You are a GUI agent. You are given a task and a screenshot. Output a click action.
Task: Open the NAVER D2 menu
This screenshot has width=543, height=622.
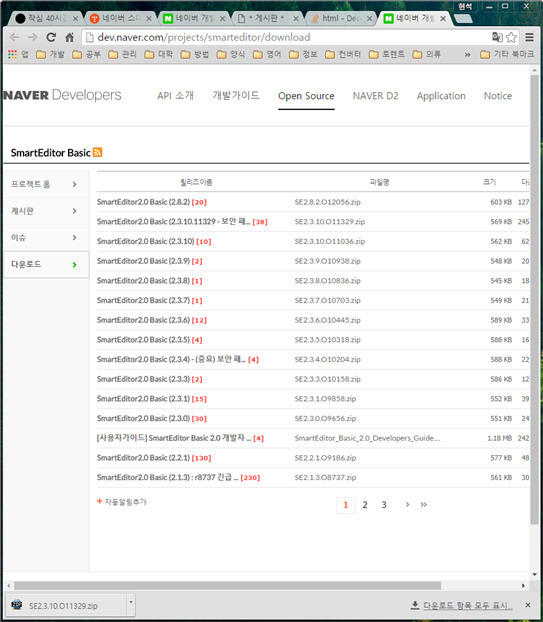375,96
